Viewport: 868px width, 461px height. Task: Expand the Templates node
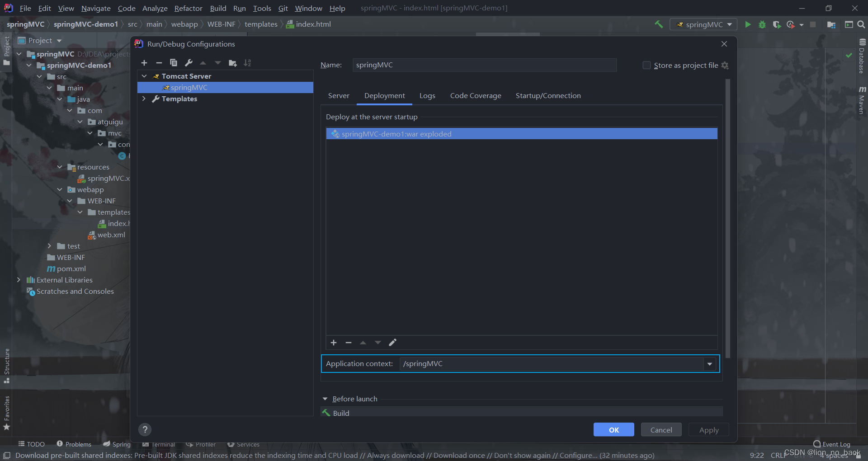click(144, 99)
